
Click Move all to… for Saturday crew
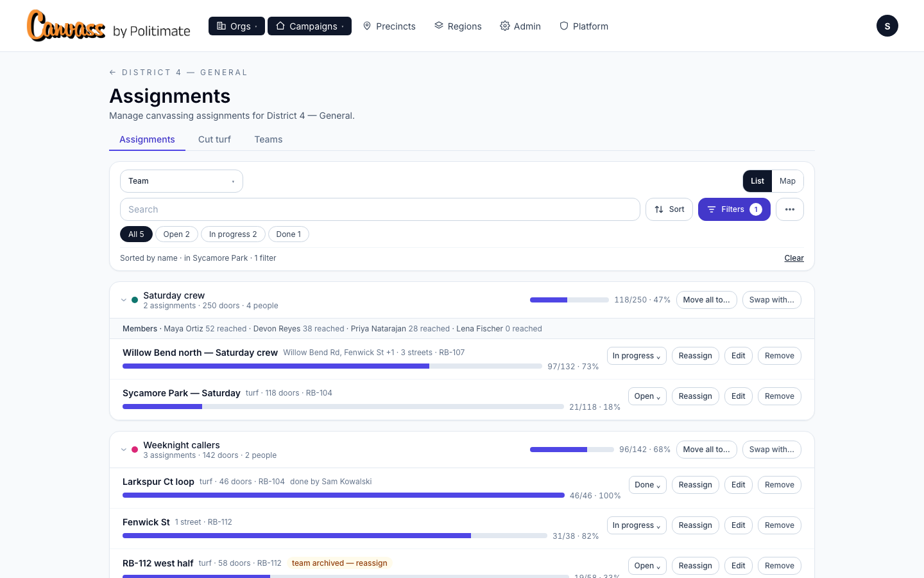tap(706, 300)
